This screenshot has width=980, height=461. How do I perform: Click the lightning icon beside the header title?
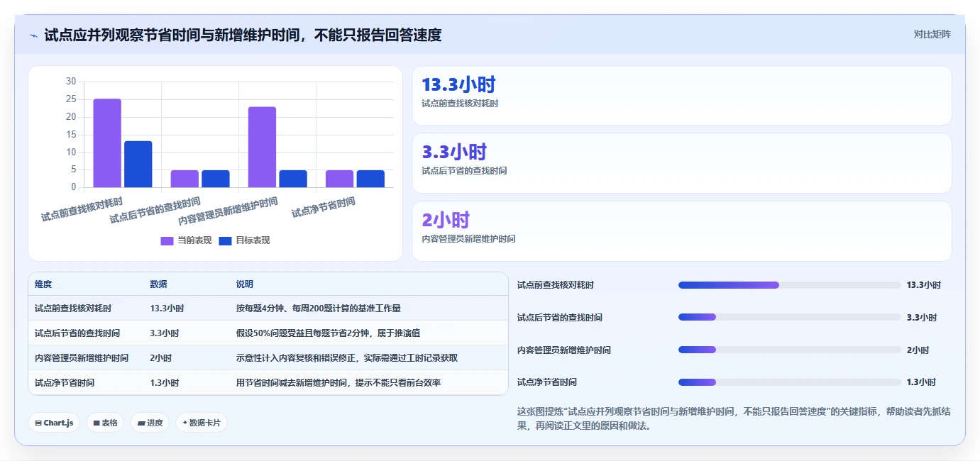tap(33, 35)
